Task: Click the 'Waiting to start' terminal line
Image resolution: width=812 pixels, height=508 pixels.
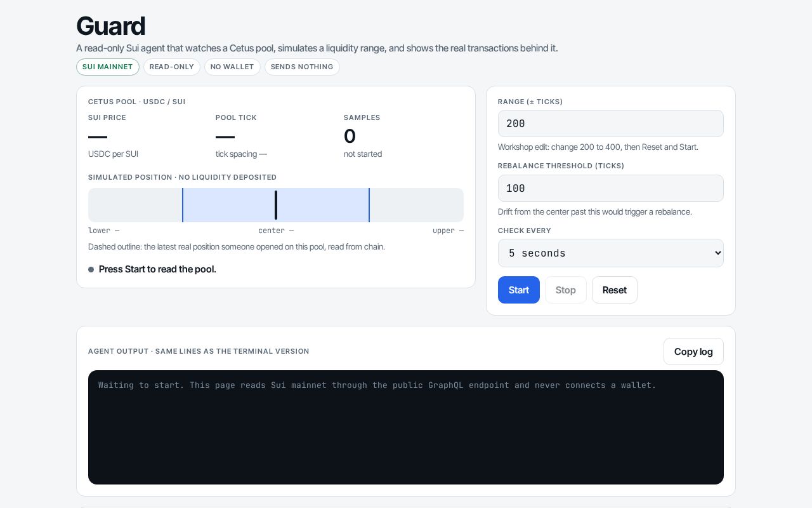Action: (377, 385)
